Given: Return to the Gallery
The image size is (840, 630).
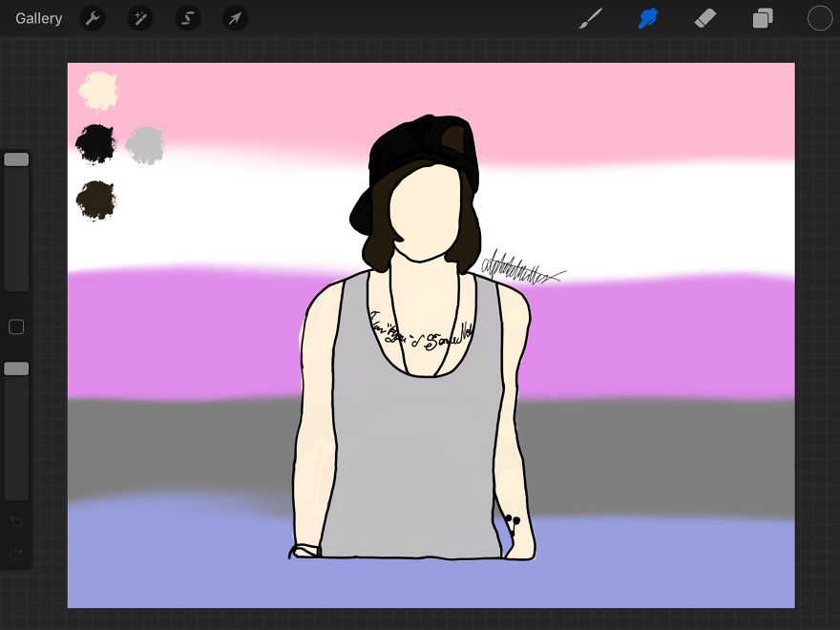Looking at the screenshot, I should [x=38, y=17].
